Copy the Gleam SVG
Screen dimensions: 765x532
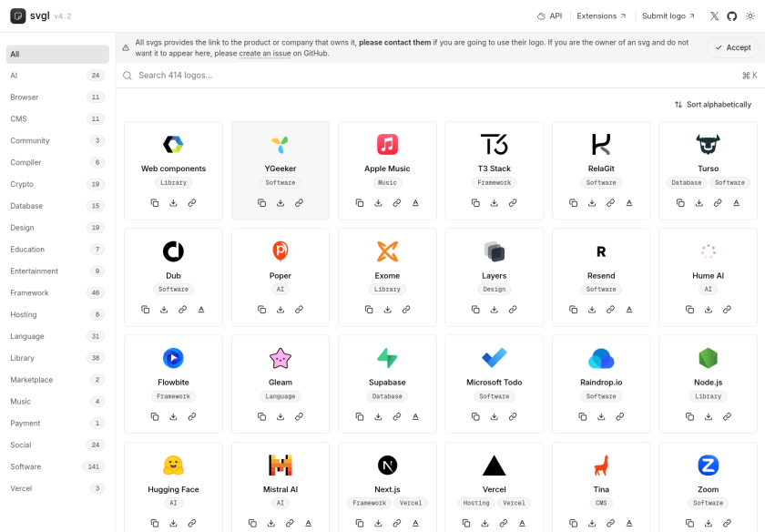pyautogui.click(x=262, y=417)
